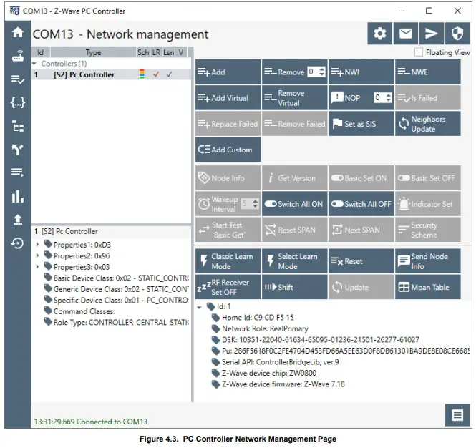The height and width of the screenshot is (448, 476).
Task: Open settings with the gear icon
Action: (380, 34)
